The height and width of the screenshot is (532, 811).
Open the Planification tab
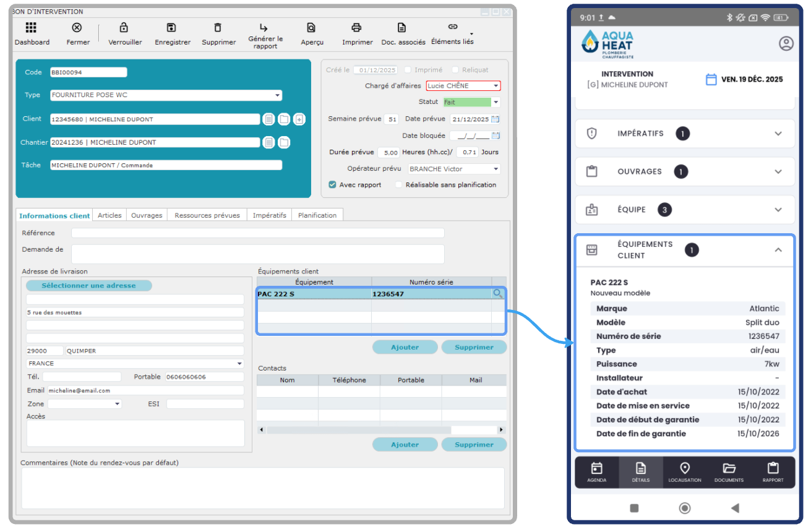(317, 215)
